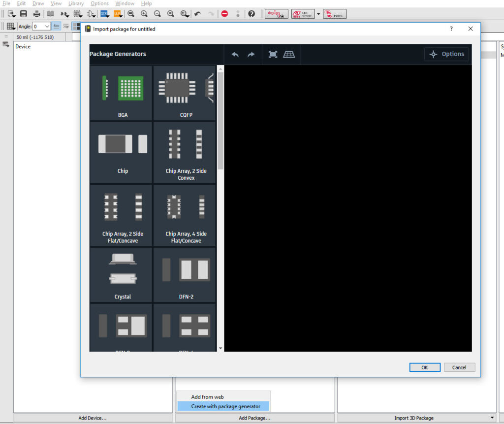The image size is (504, 424).
Task: Click the LTC Spice button
Action: point(303,14)
